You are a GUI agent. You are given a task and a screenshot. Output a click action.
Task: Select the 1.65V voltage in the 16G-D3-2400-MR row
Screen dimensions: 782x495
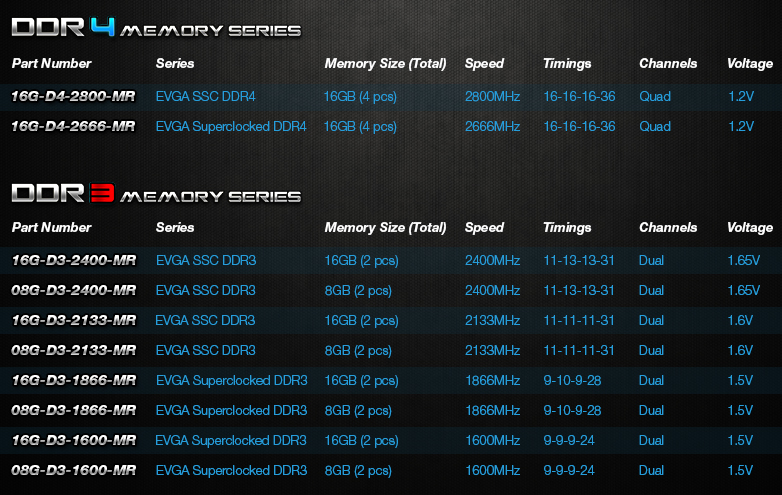[x=745, y=261]
